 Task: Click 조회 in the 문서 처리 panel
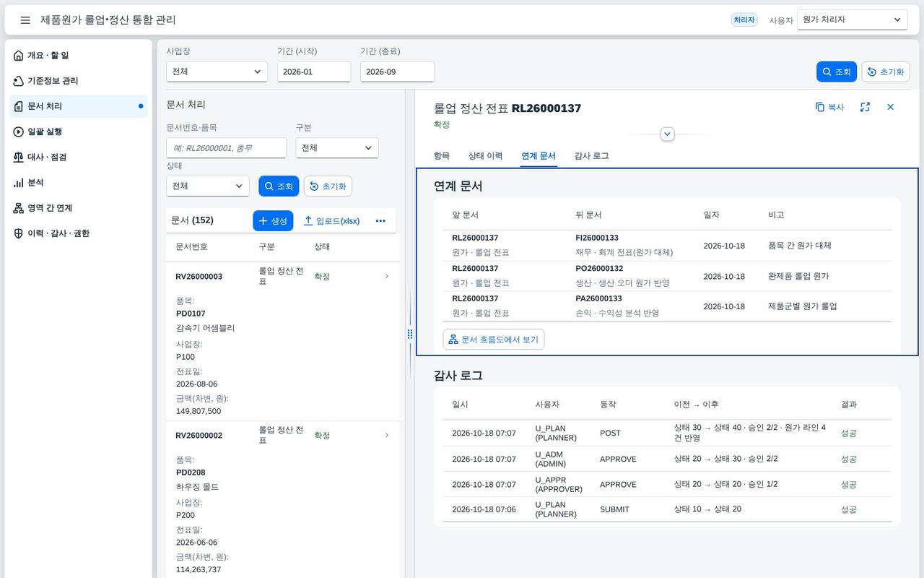click(x=279, y=186)
